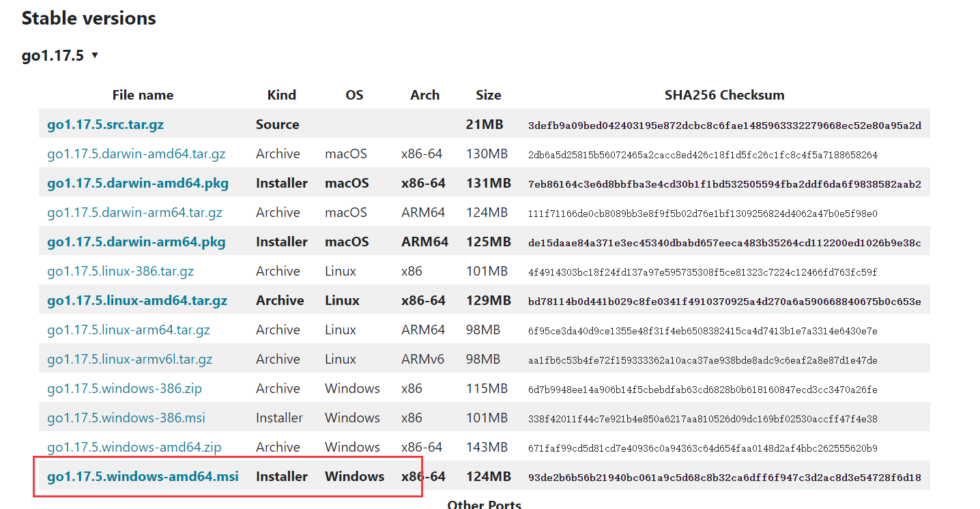The width and height of the screenshot is (980, 509).
Task: Click the Source kind cell
Action: point(278,125)
